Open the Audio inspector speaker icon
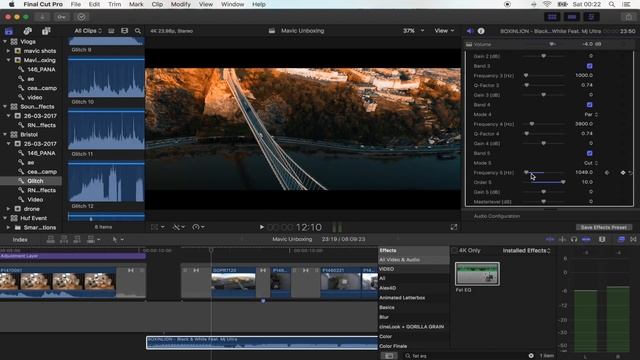 [470, 31]
